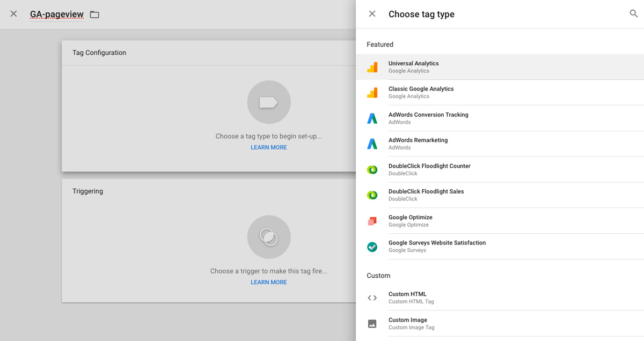This screenshot has height=341, width=644.
Task: Choose Classic Google Analytics tag type
Action: click(500, 93)
